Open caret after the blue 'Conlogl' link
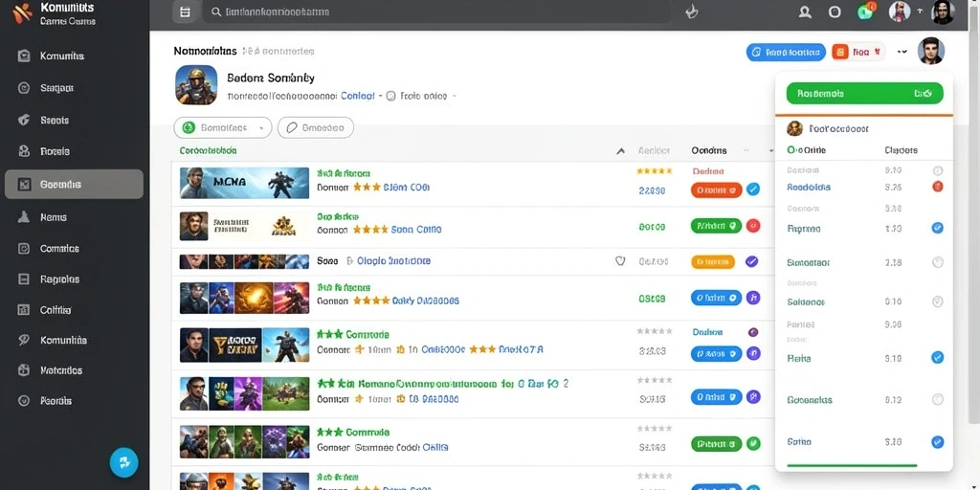980x490 pixels. (x=381, y=97)
